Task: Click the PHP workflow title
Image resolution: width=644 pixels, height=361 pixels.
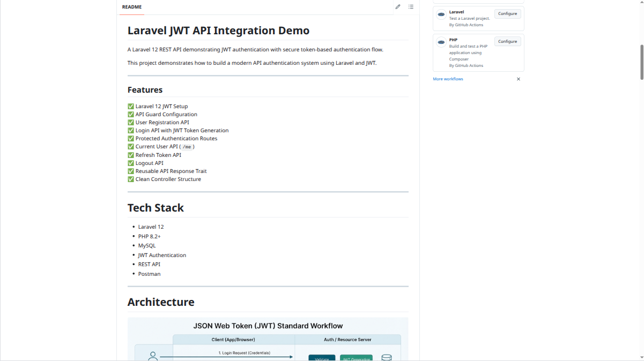Action: tap(454, 40)
